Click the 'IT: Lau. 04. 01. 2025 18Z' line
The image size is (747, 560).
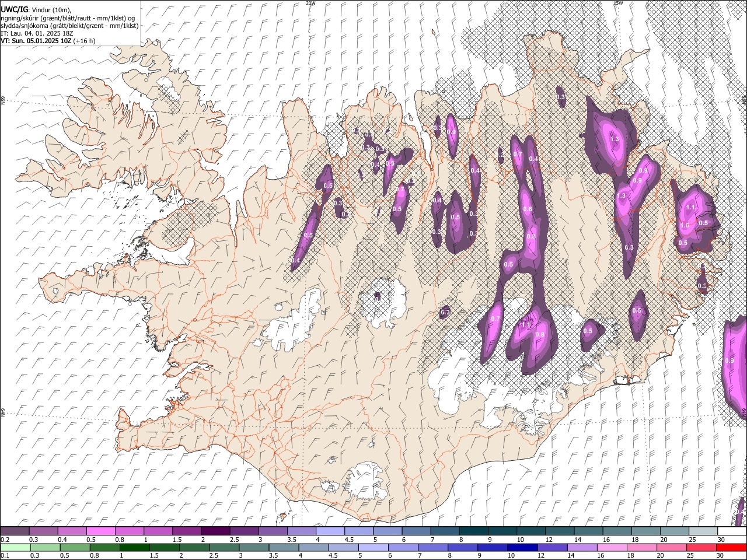tap(37, 33)
